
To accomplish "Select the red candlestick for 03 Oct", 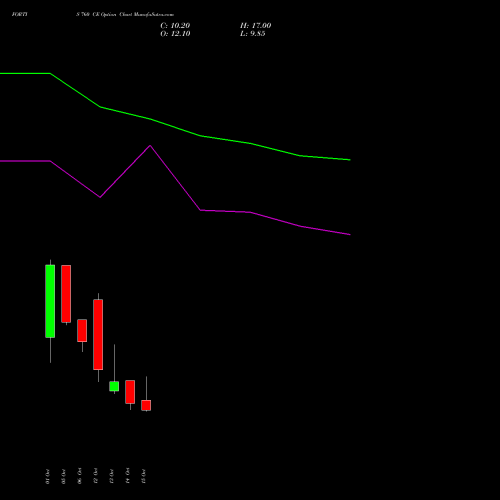I will (66, 294).
